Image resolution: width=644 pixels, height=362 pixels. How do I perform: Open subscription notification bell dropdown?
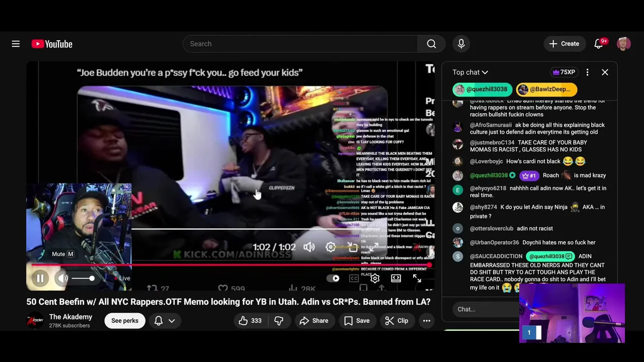165,321
